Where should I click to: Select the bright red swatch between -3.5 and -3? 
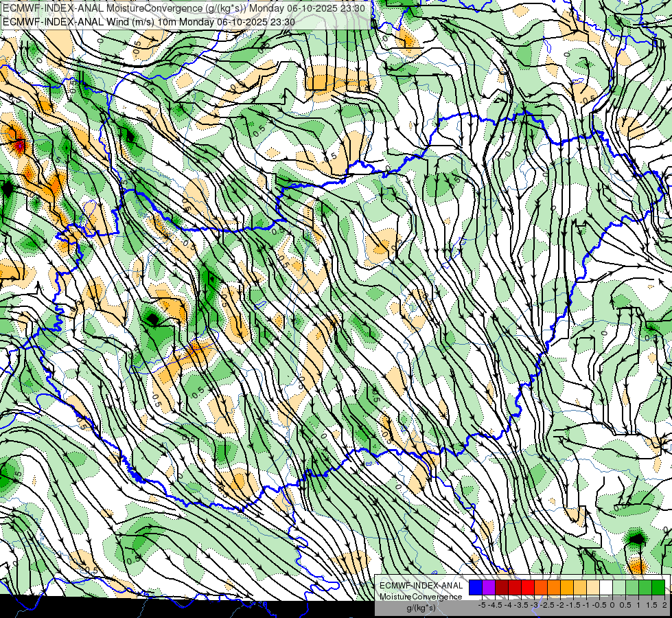click(x=528, y=588)
